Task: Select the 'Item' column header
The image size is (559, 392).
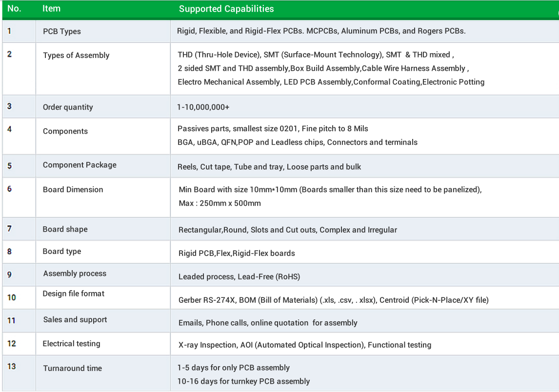Action: 51,9
